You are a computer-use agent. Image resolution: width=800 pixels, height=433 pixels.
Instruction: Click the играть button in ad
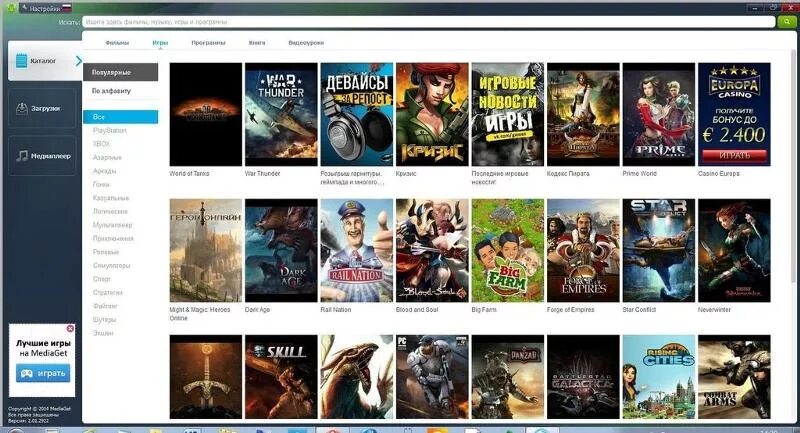click(x=43, y=373)
